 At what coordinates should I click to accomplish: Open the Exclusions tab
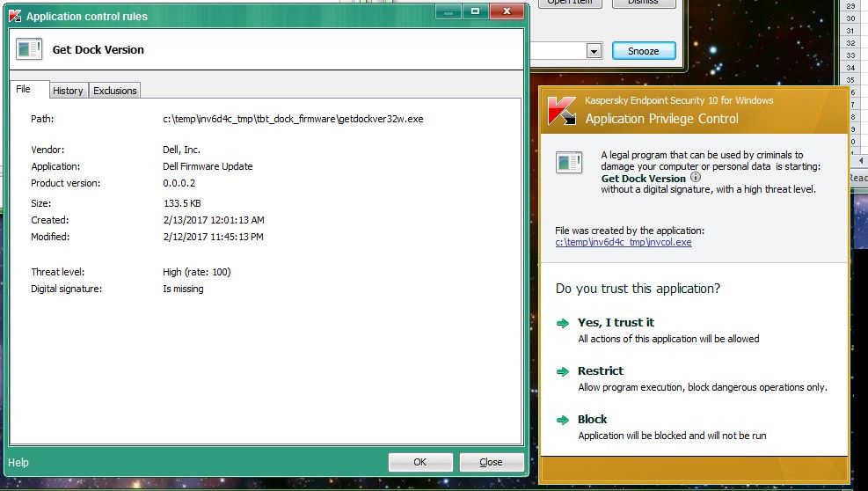point(114,91)
